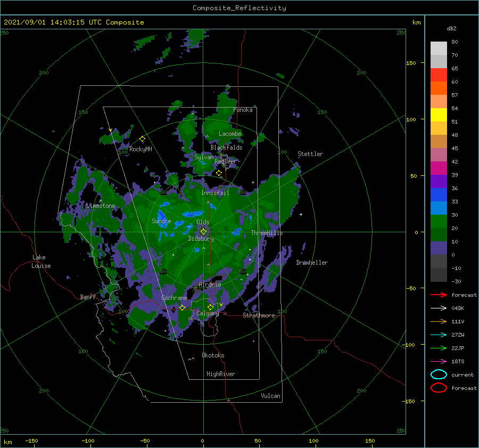Click the Vulcan city label
The width and height of the screenshot is (479, 448).
click(x=270, y=396)
